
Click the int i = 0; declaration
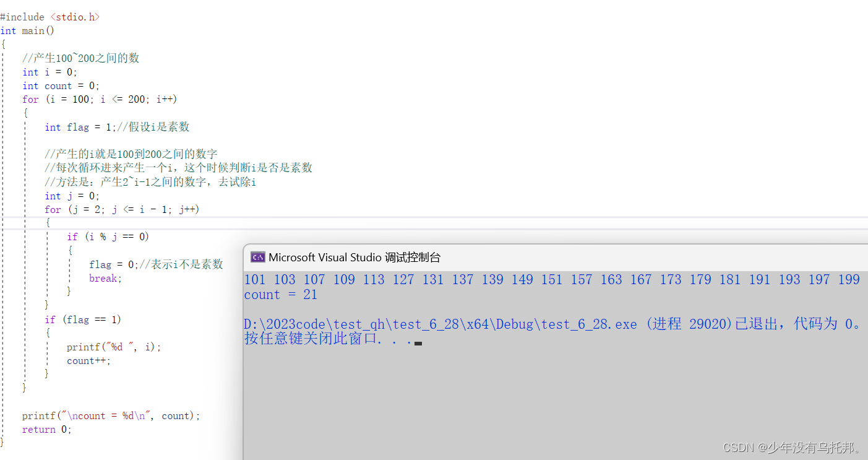(x=50, y=72)
